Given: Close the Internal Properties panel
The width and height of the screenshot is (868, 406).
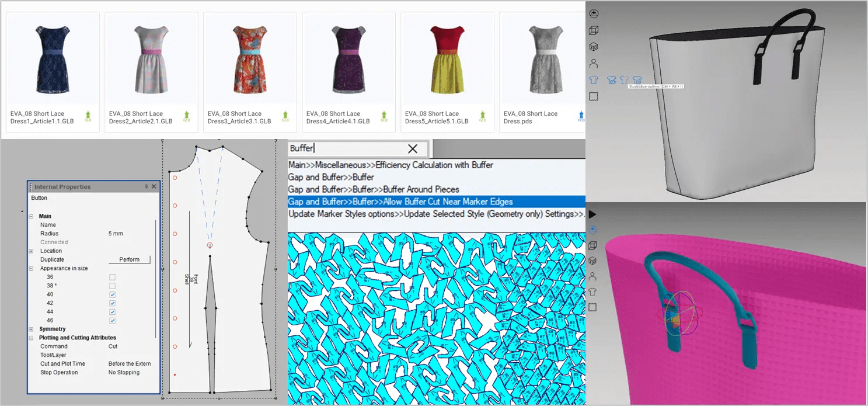Looking at the screenshot, I should pos(154,187).
